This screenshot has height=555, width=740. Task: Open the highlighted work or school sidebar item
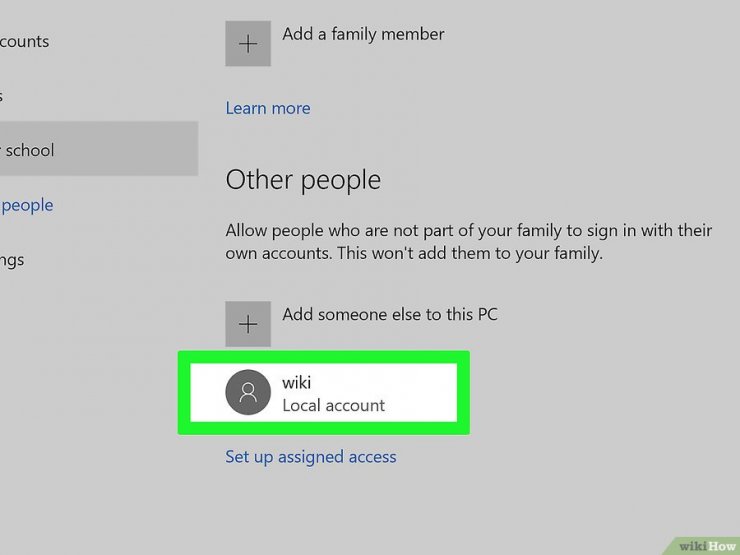pyautogui.click(x=99, y=149)
